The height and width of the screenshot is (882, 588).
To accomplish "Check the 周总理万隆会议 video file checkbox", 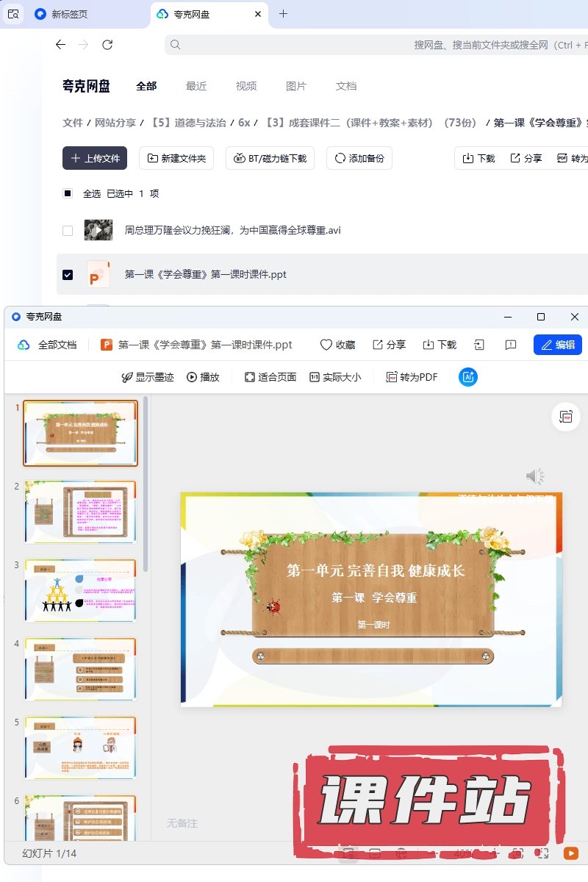I will [68, 231].
